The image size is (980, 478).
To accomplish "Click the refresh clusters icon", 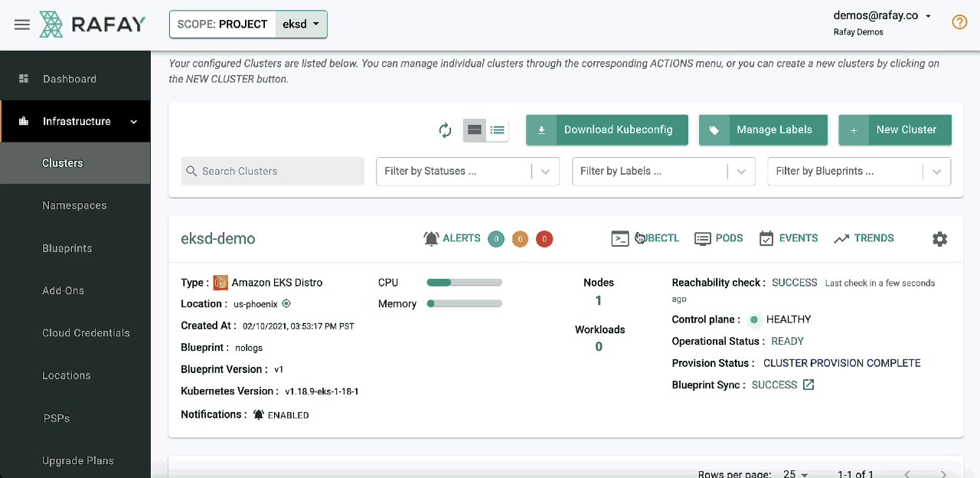I will (x=445, y=130).
